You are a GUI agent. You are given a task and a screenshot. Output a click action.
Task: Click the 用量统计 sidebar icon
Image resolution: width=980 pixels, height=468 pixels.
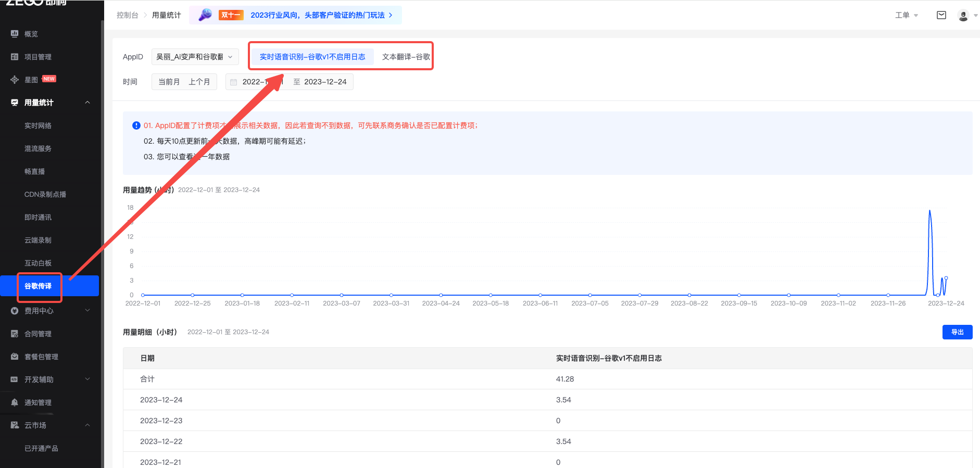(x=15, y=103)
